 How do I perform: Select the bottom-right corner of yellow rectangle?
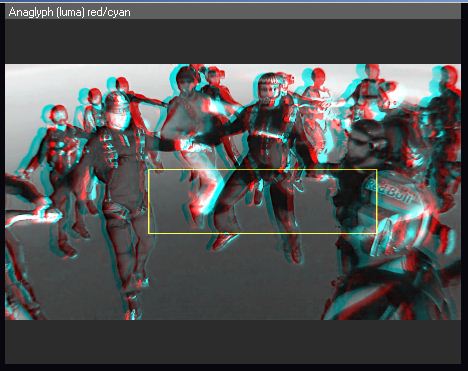pos(377,233)
